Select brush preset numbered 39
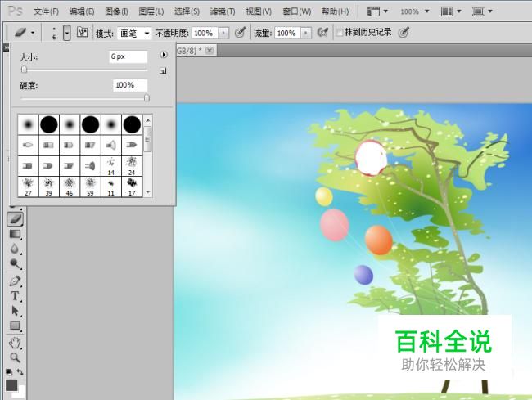Screen dimensions: 532x400 pos(49,187)
